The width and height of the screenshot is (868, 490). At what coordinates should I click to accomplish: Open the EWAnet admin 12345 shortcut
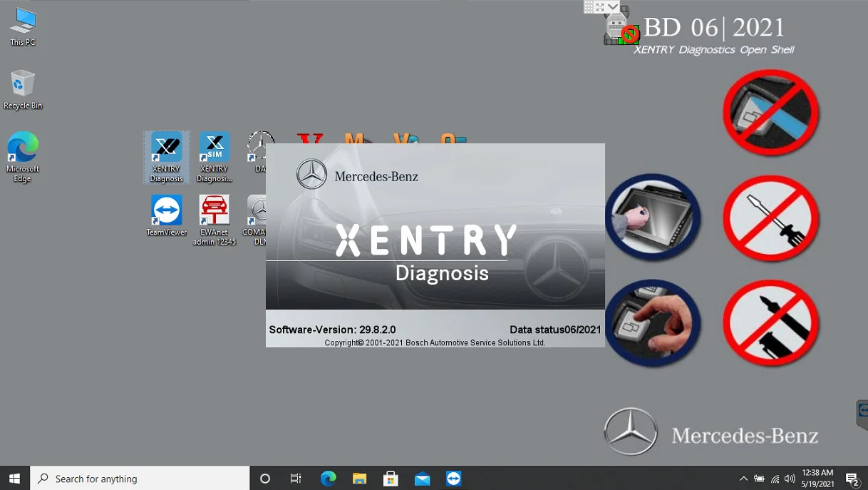[x=214, y=220]
